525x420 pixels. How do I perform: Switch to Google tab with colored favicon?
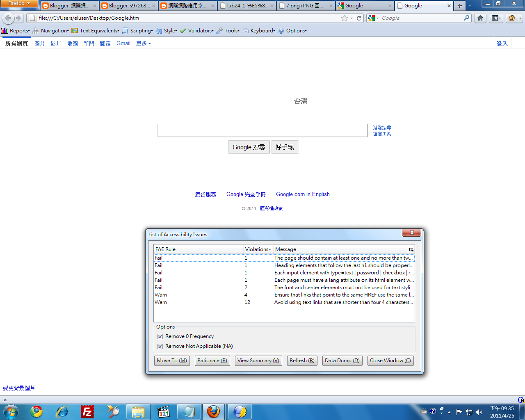(x=364, y=6)
